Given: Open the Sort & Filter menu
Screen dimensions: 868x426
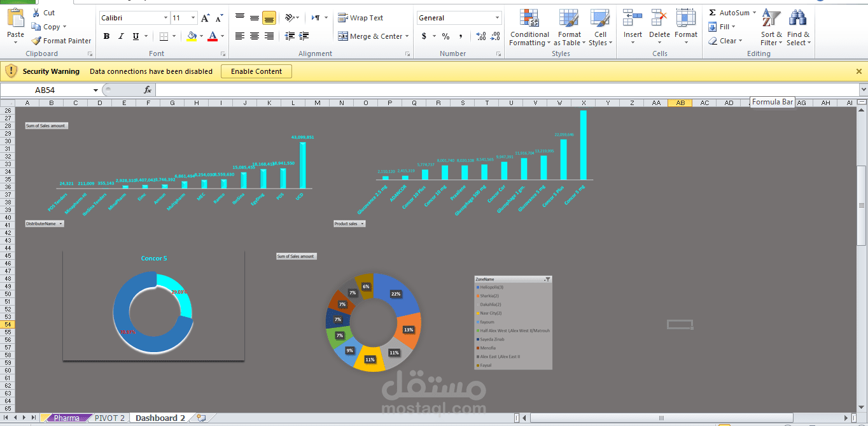Looking at the screenshot, I should pos(772,27).
